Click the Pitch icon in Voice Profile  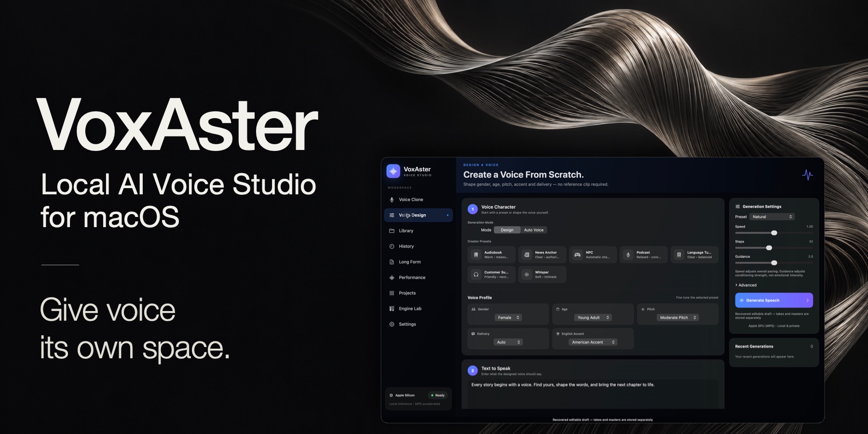[643, 309]
